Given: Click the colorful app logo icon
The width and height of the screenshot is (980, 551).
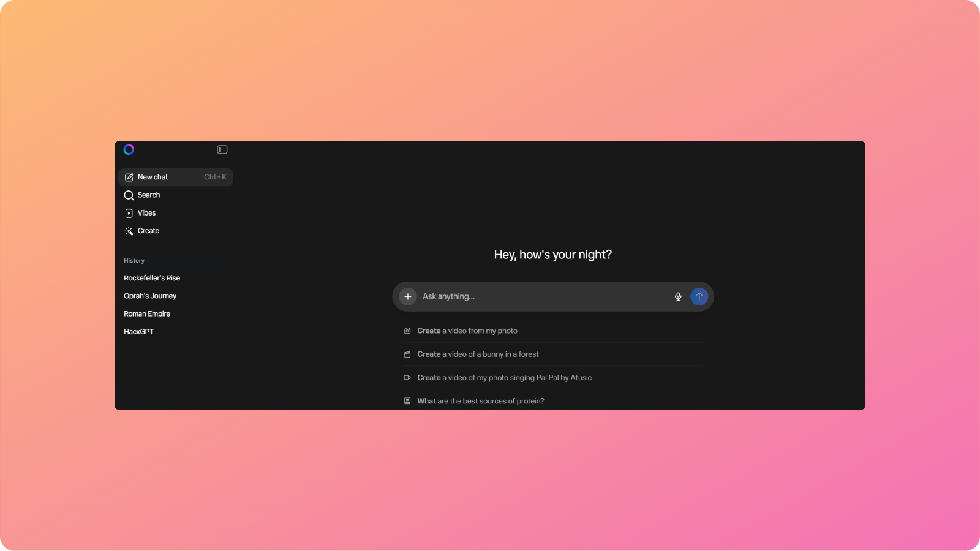Looking at the screenshot, I should pyautogui.click(x=129, y=149).
